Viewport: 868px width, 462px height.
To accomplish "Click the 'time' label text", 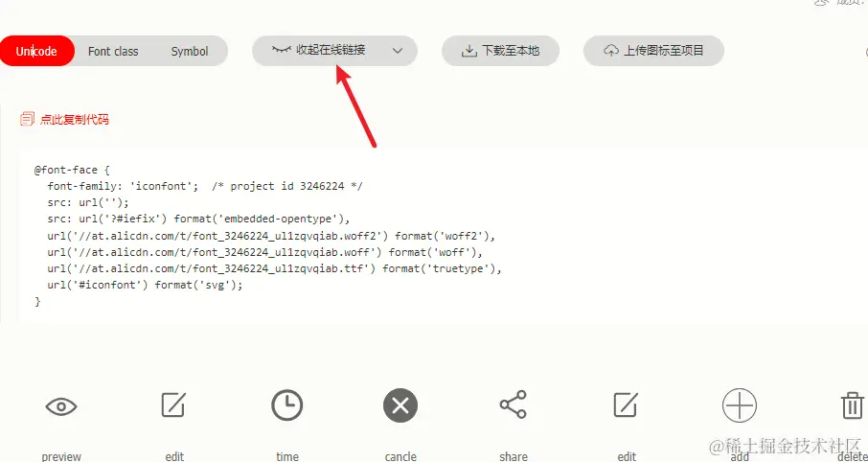I will (287, 456).
